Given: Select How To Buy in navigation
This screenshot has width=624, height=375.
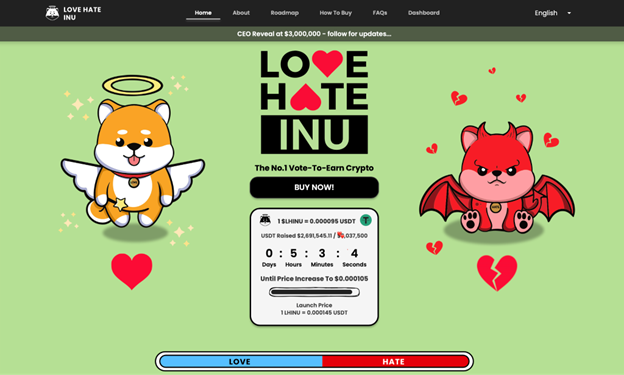Looking at the screenshot, I should 335,13.
